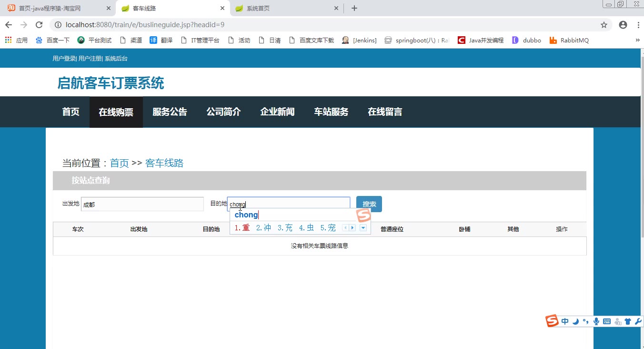Open the Chrome user profile icon
Image resolution: width=644 pixels, height=349 pixels.
pos(623,25)
